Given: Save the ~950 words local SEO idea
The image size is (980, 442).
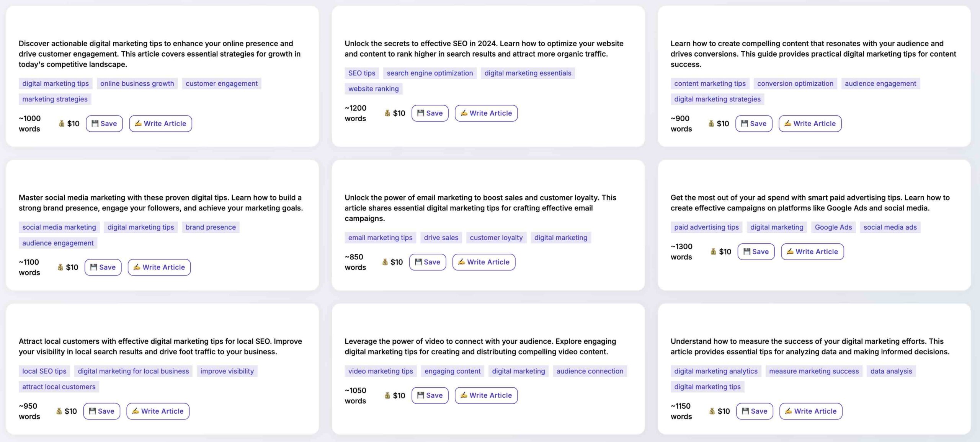Looking at the screenshot, I should 101,411.
